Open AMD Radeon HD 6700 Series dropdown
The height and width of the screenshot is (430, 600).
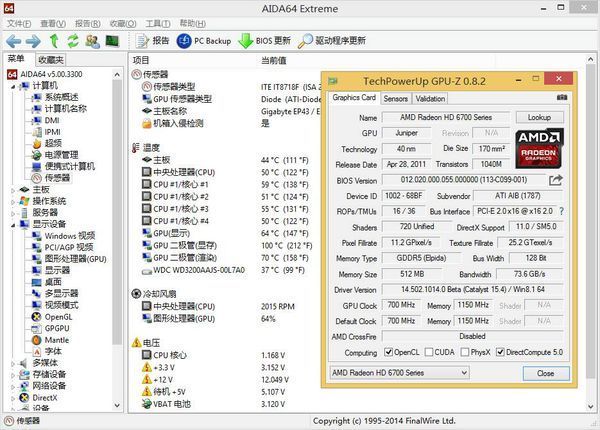tap(399, 373)
